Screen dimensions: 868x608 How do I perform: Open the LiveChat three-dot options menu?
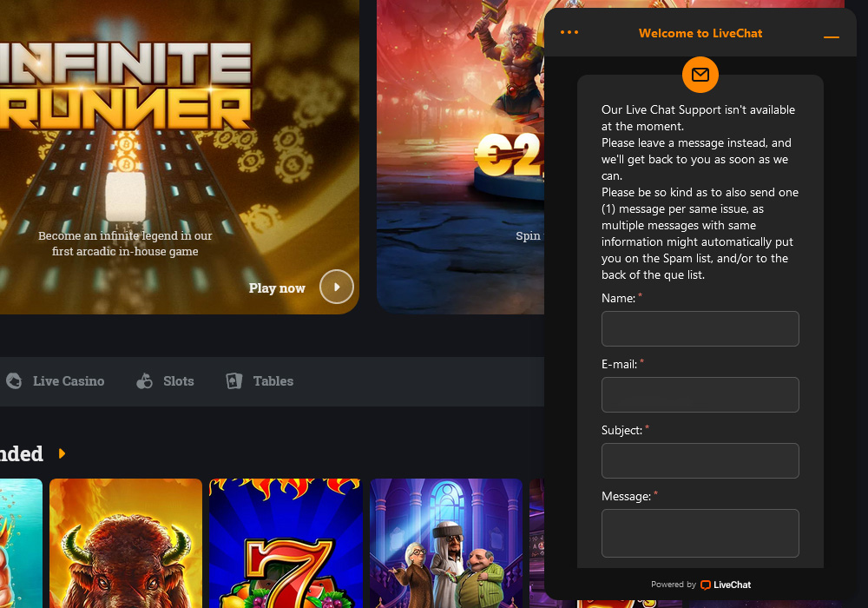point(569,33)
